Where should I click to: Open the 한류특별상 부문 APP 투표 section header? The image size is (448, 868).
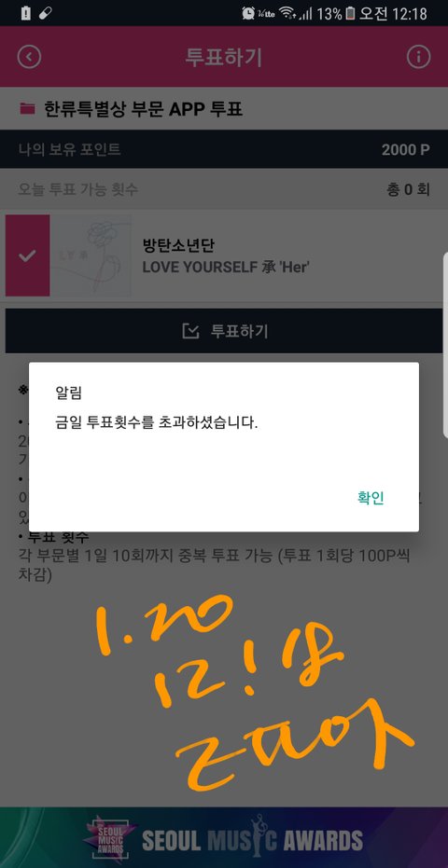(x=224, y=108)
